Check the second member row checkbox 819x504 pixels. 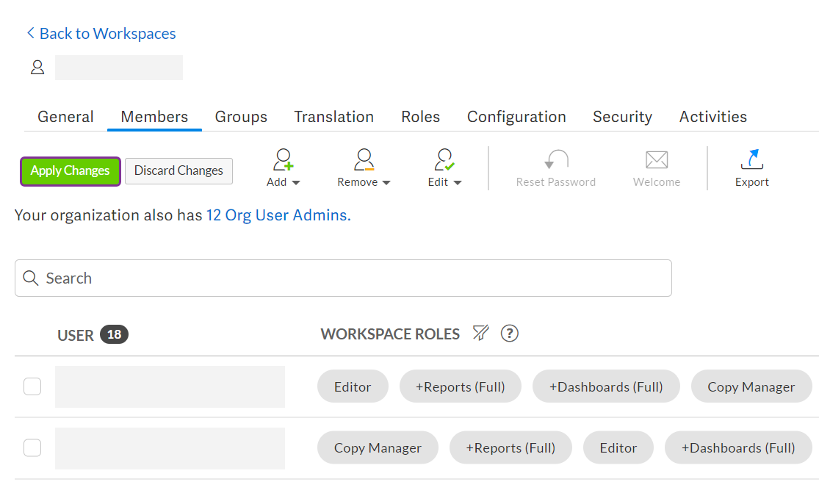[x=32, y=447]
